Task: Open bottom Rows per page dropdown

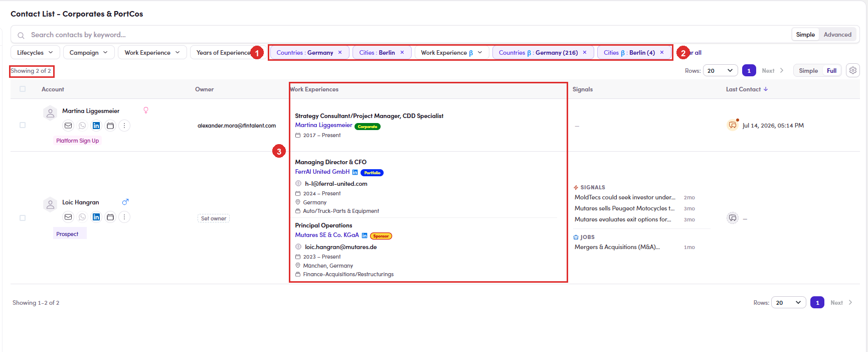Action: click(788, 303)
